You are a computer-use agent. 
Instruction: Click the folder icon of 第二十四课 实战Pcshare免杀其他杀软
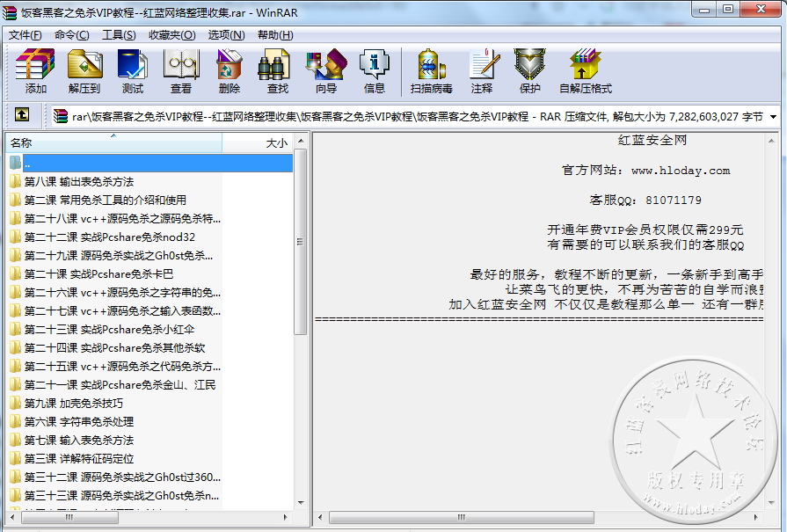point(16,348)
